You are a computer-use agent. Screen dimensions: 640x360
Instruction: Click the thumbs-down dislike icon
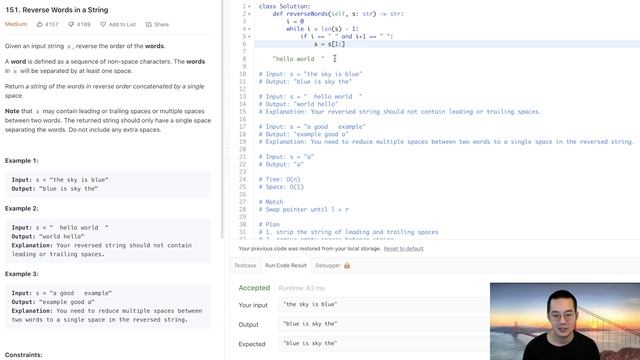[x=71, y=24]
